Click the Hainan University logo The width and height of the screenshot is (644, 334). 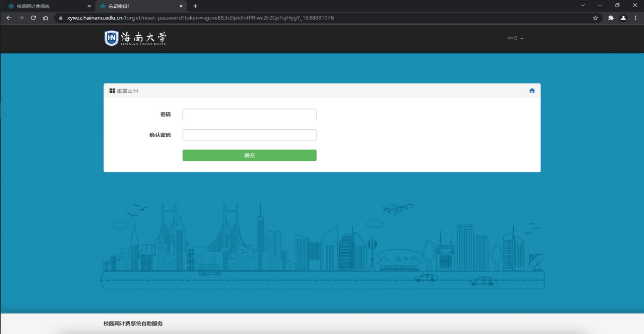[136, 38]
